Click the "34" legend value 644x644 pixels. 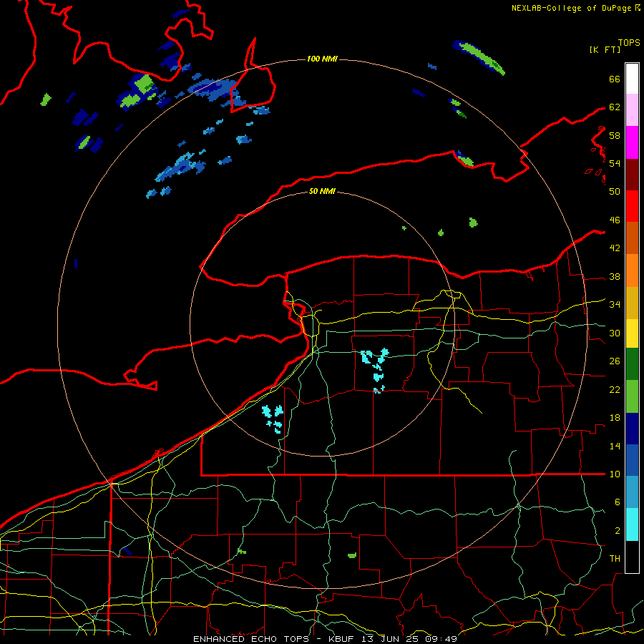(615, 305)
